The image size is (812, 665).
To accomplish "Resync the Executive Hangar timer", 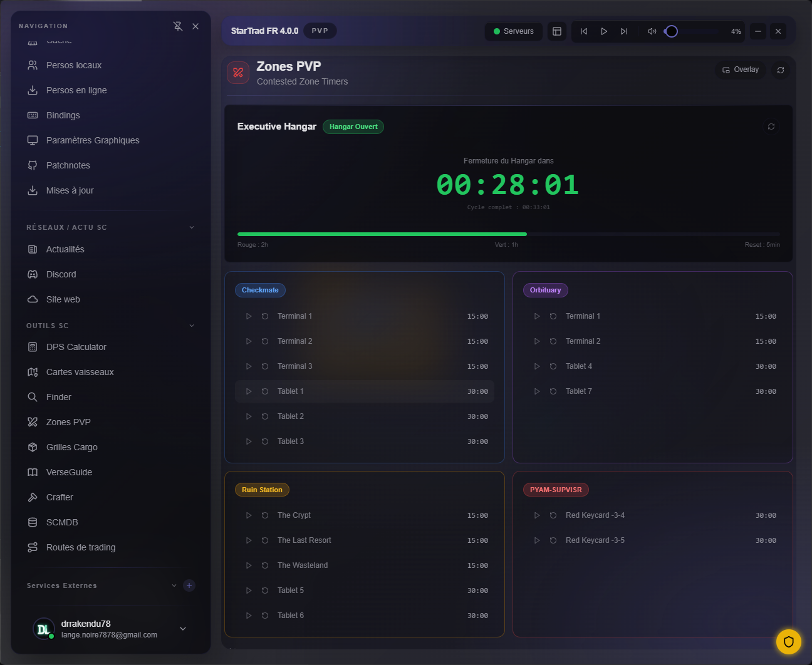I will point(771,126).
